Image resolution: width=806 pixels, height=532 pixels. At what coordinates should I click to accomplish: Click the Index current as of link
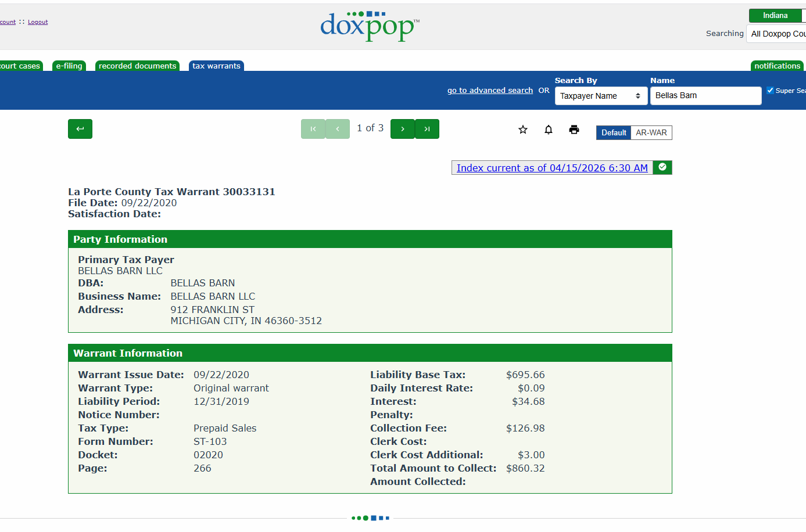pos(552,168)
